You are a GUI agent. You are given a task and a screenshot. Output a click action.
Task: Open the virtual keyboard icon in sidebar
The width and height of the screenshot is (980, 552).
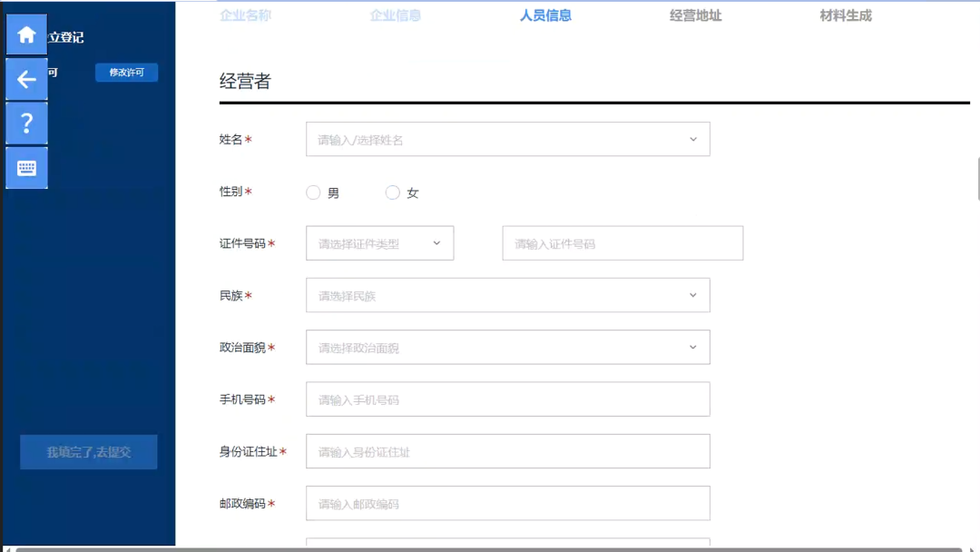tap(26, 167)
